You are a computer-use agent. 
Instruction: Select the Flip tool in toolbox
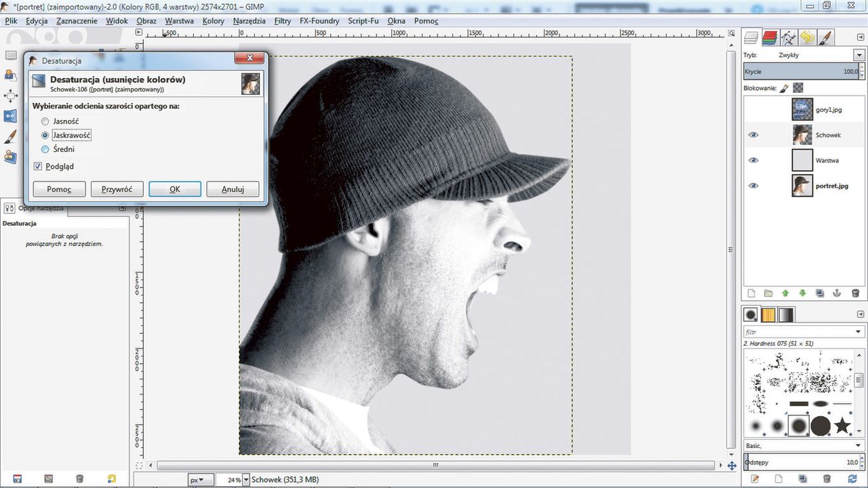tap(10, 117)
